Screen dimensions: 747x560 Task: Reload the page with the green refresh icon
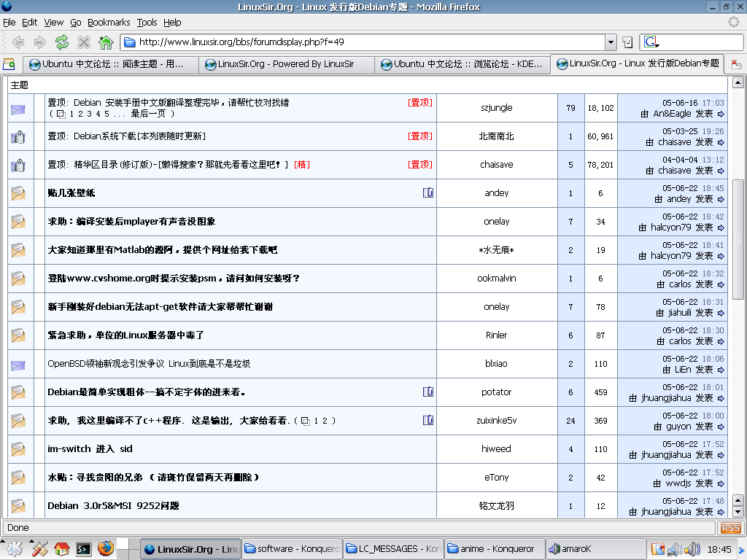tap(62, 42)
